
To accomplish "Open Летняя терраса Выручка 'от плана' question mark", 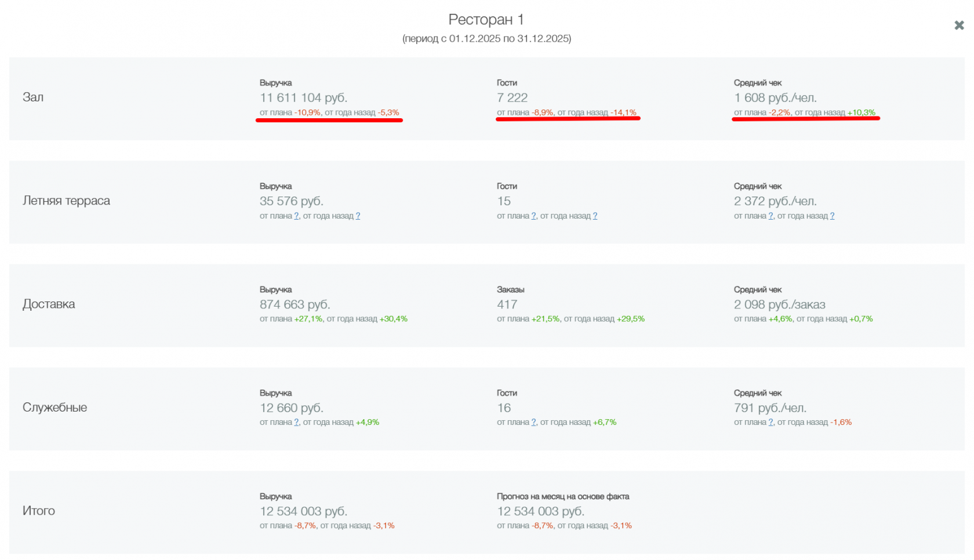I will [297, 216].
